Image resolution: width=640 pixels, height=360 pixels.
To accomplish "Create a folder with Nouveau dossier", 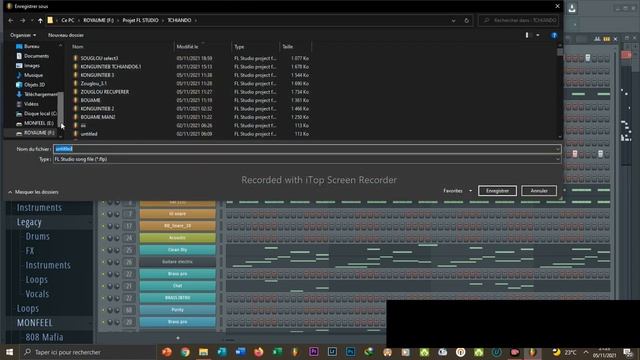I will (x=66, y=36).
